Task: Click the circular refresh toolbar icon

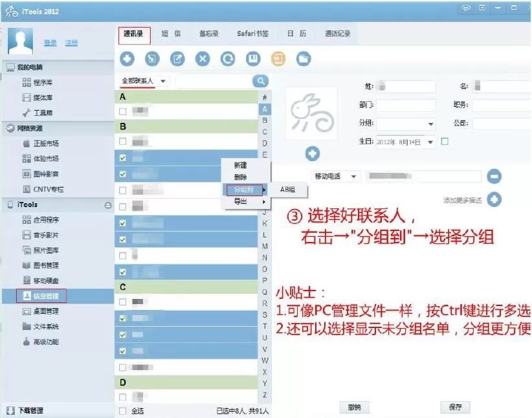Action: (228, 59)
